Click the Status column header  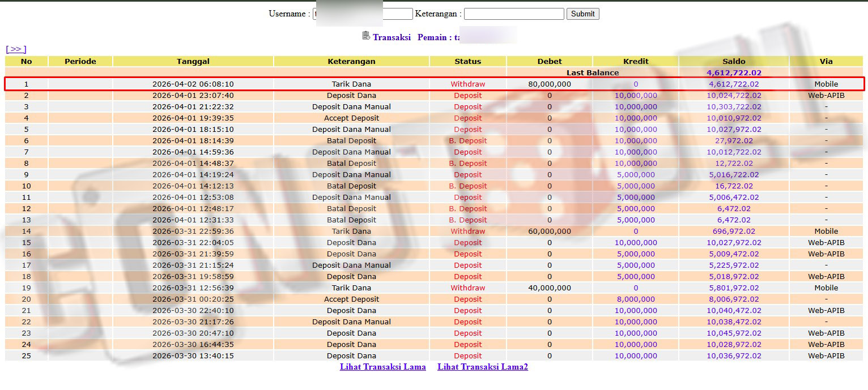pos(468,61)
